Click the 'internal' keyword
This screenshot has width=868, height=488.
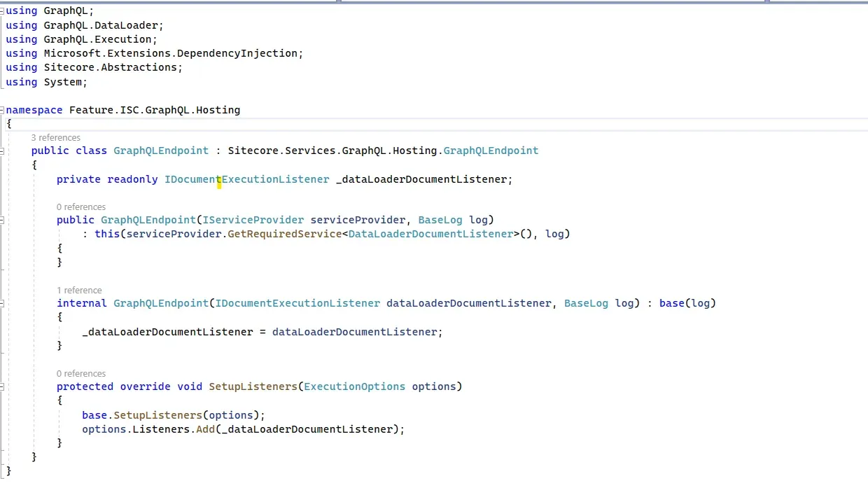click(x=82, y=303)
